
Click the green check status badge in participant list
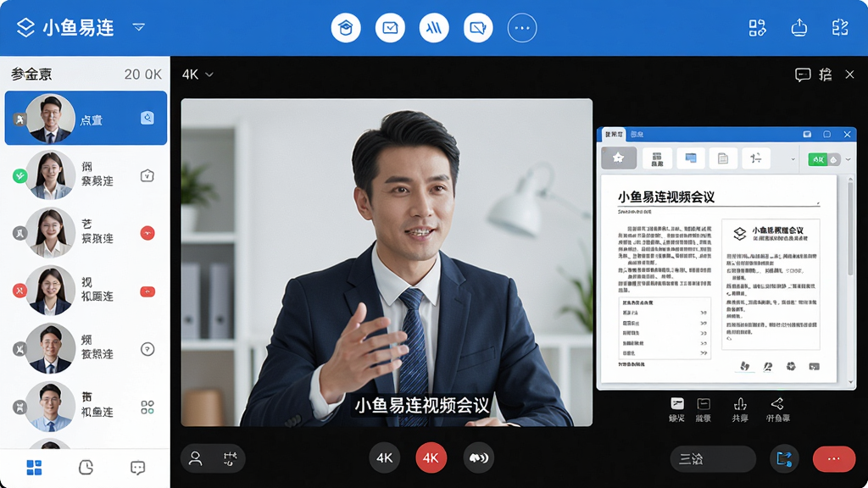click(x=20, y=176)
